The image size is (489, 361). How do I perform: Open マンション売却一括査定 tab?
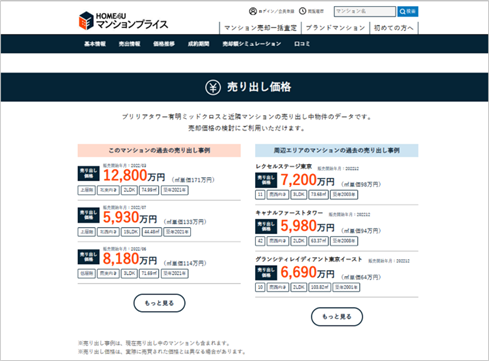coord(260,28)
